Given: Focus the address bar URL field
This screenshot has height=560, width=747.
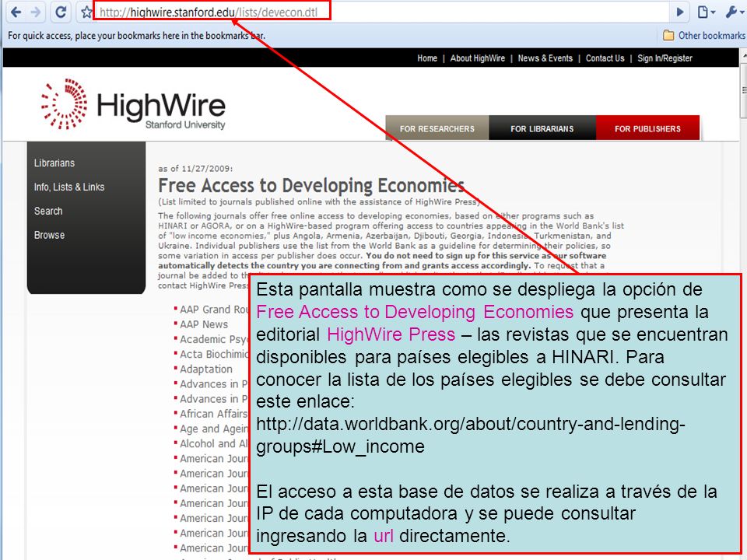Looking at the screenshot, I should [381, 12].
